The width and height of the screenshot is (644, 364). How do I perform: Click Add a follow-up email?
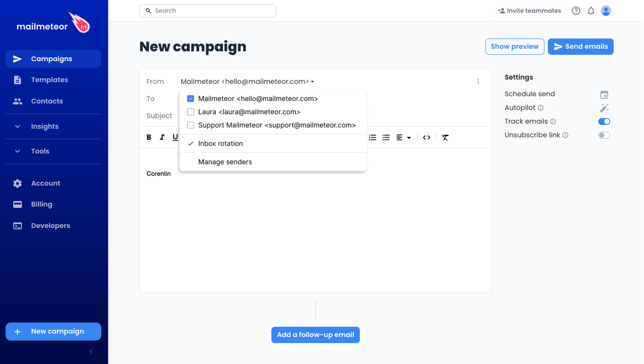click(x=315, y=335)
